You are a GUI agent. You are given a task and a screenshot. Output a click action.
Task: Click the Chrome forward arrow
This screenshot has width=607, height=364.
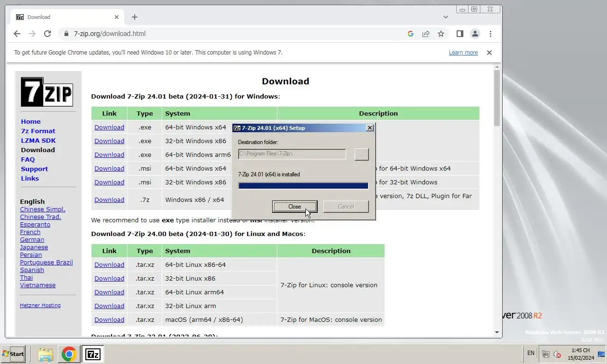(x=32, y=34)
